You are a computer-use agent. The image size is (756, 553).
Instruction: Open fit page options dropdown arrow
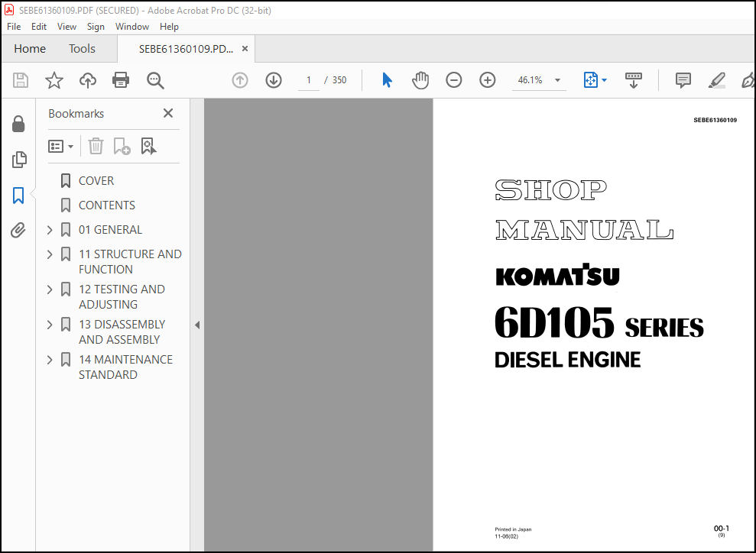click(x=604, y=80)
